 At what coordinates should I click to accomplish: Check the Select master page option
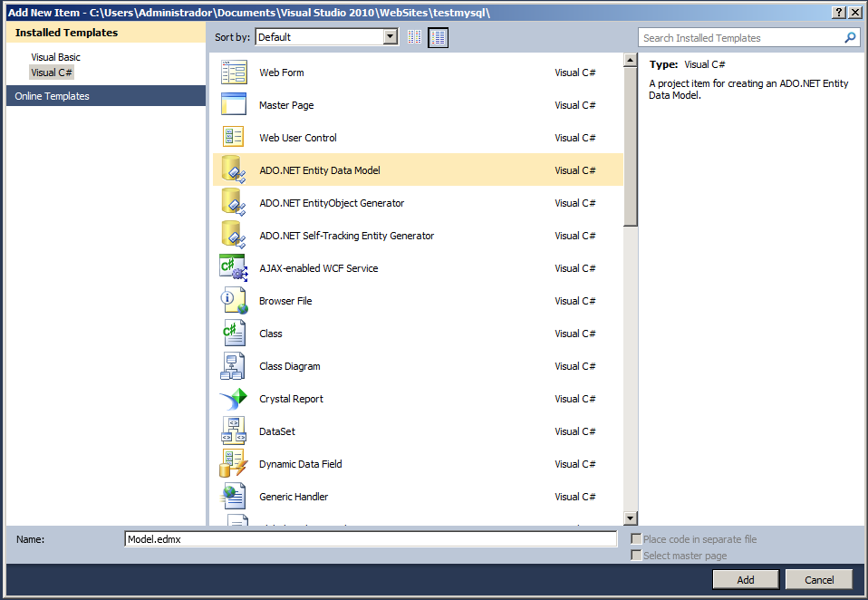coord(636,555)
